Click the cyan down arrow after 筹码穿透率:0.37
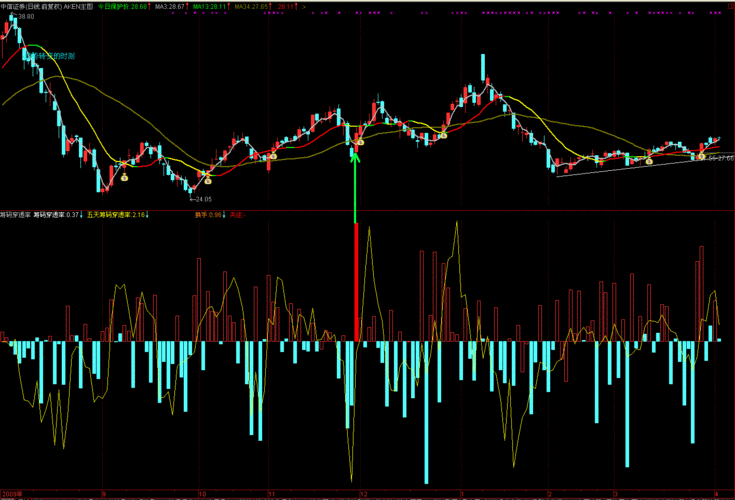 [81, 215]
